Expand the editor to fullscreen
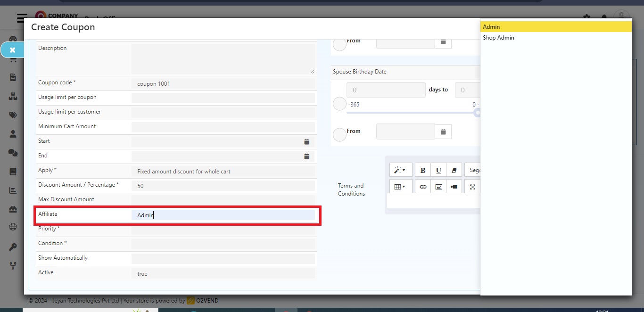Screen dimensions: 644x312 pos(472,186)
